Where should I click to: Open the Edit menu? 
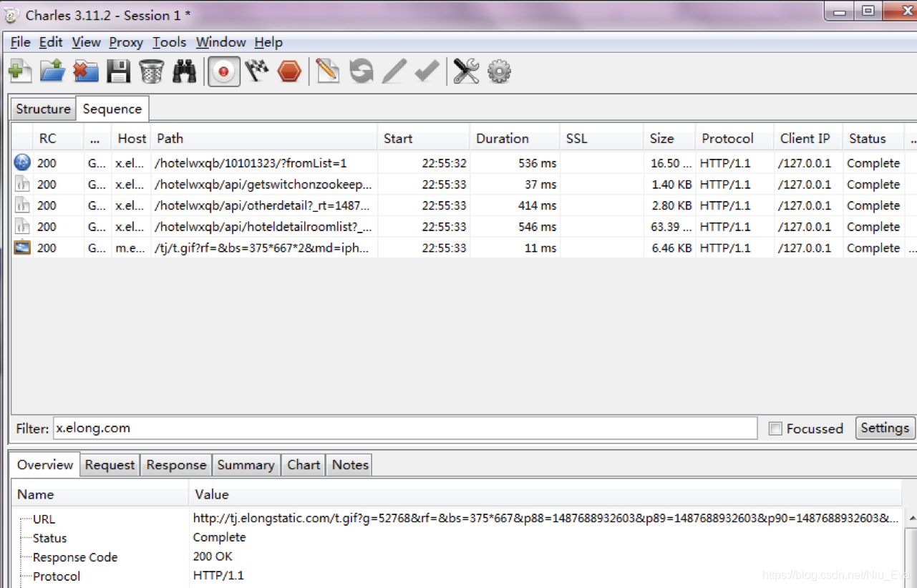(x=51, y=42)
